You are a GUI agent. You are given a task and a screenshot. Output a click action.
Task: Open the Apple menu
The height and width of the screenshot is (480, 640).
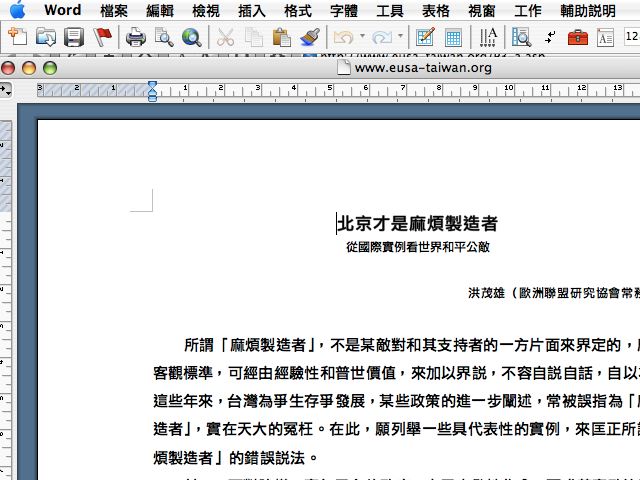tap(17, 10)
